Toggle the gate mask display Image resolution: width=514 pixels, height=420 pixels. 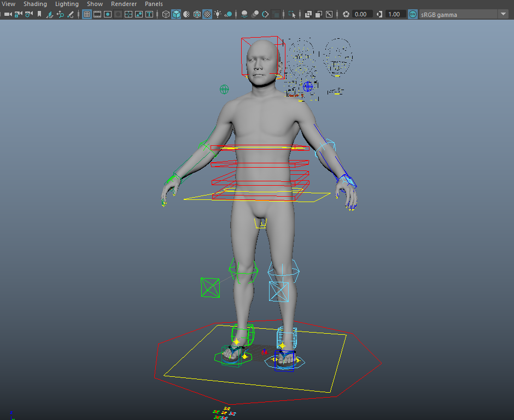[117, 14]
